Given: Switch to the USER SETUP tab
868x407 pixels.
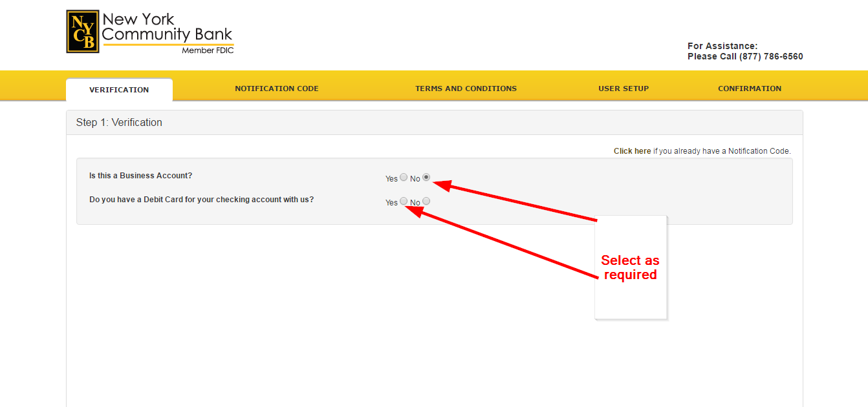Looking at the screenshot, I should click(623, 88).
